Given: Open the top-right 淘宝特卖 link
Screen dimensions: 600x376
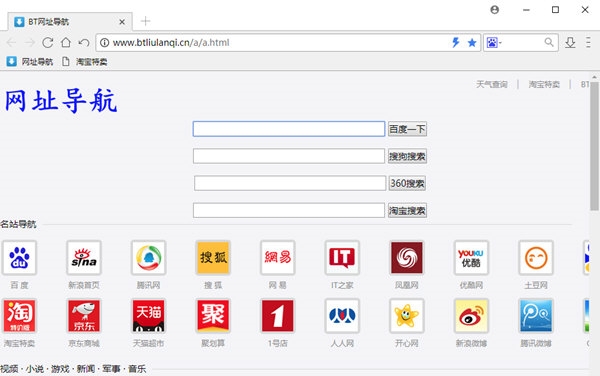Looking at the screenshot, I should click(x=544, y=85).
